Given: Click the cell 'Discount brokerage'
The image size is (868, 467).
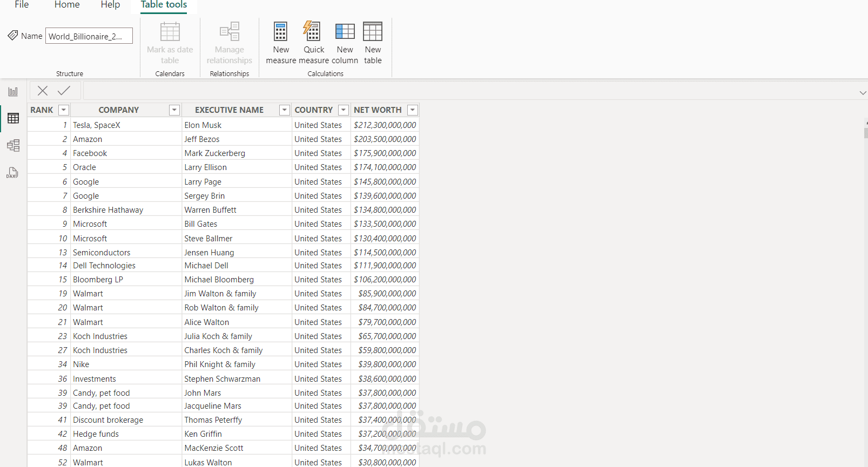Looking at the screenshot, I should (126, 420).
